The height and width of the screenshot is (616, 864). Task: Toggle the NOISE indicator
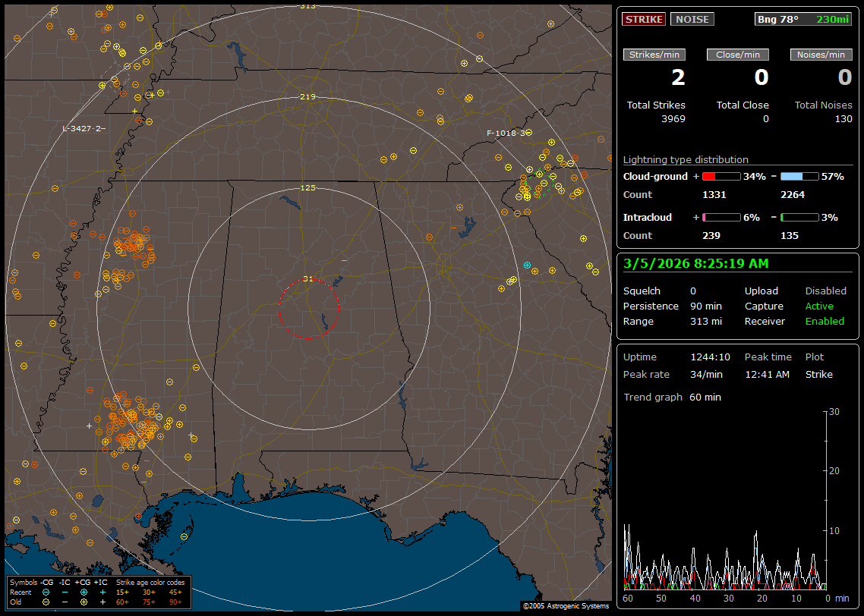pyautogui.click(x=692, y=19)
